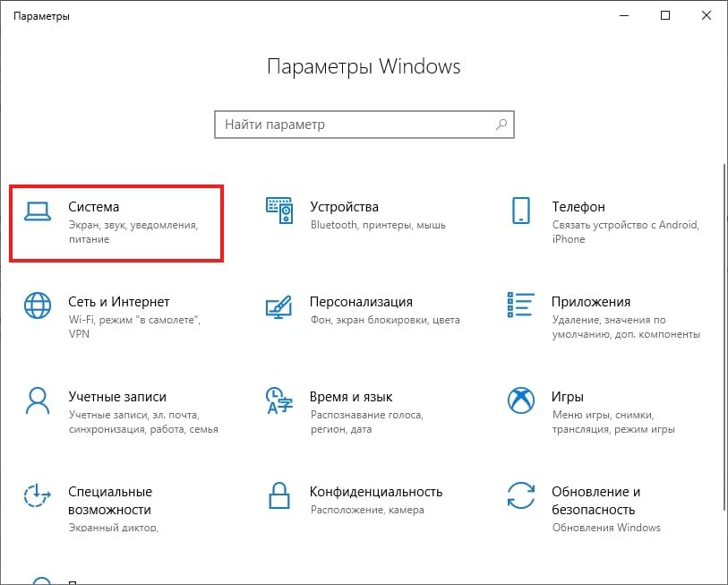Image resolution: width=728 pixels, height=585 pixels.
Task: Open the Система laptop icon
Action: (38, 211)
